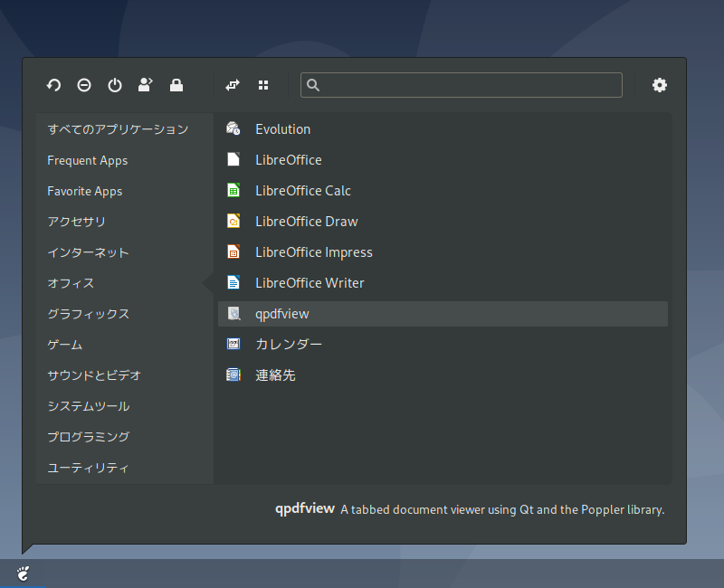Screen dimensions: 724x588
Task: Click the lock screen padlock icon
Action: coord(176,85)
